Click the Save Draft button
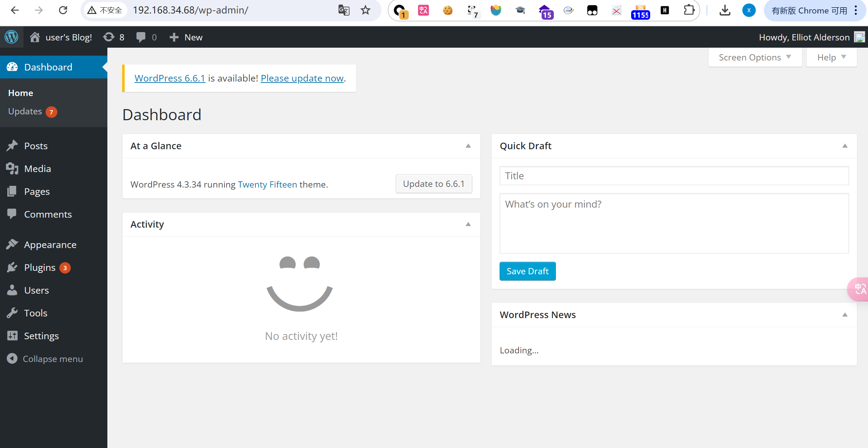868x448 pixels. click(x=528, y=271)
